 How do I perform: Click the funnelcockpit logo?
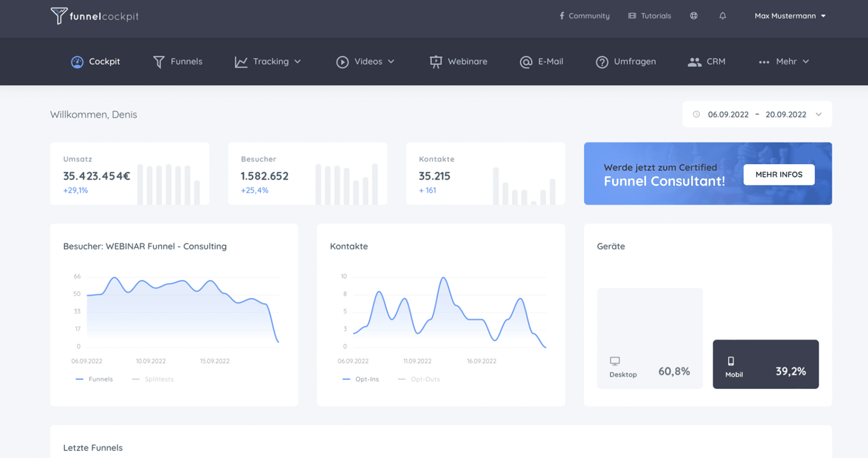click(x=94, y=15)
